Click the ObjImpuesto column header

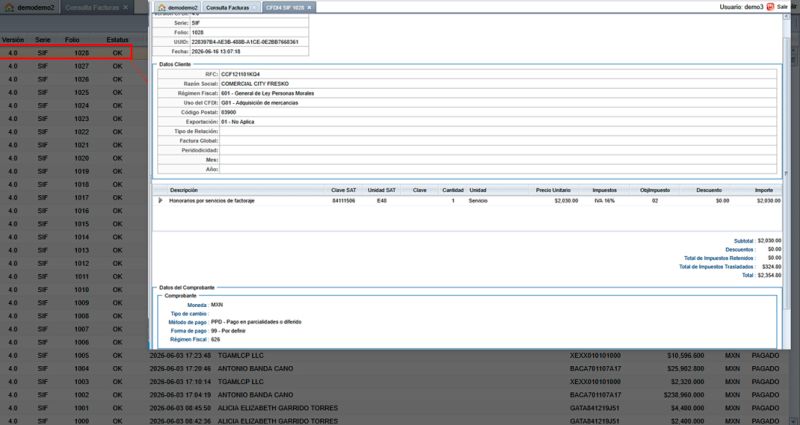click(655, 190)
